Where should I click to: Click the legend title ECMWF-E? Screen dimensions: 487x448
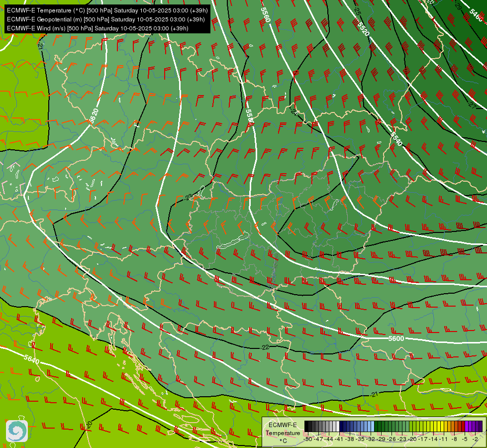pos(283,425)
